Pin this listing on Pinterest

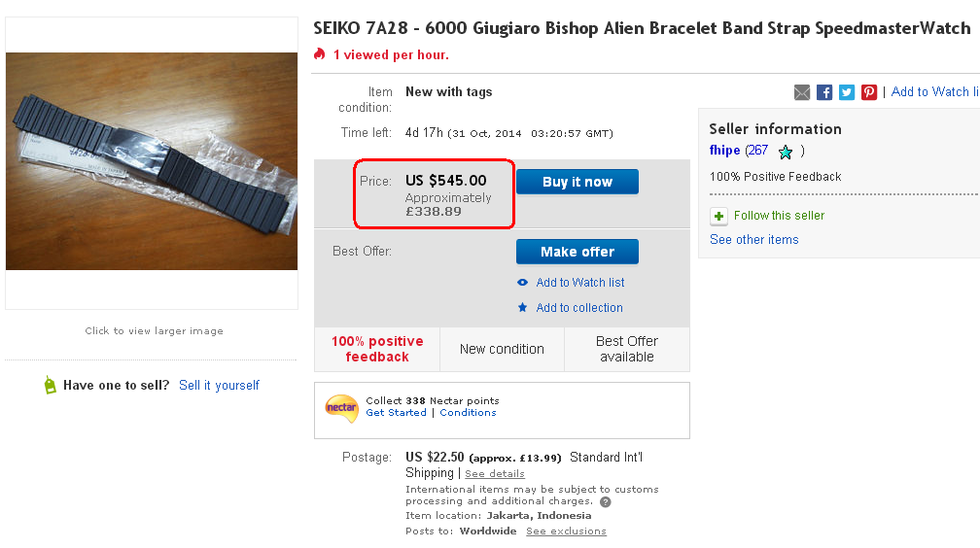[x=869, y=92]
